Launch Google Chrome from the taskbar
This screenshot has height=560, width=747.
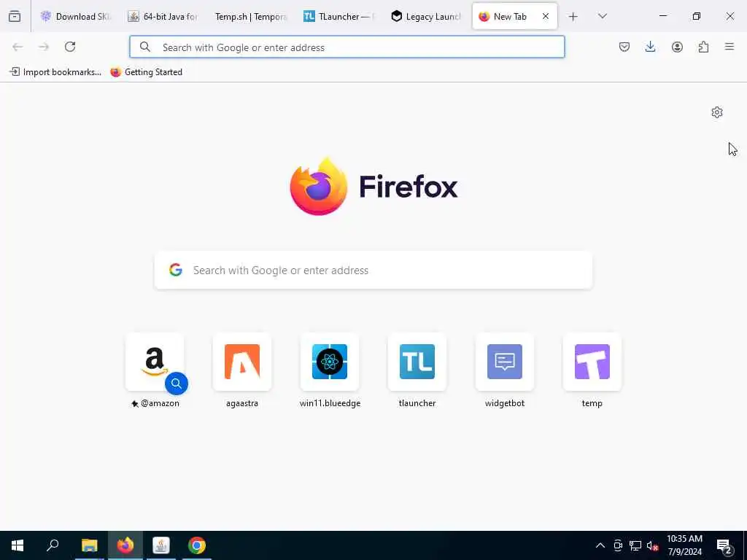pyautogui.click(x=197, y=545)
